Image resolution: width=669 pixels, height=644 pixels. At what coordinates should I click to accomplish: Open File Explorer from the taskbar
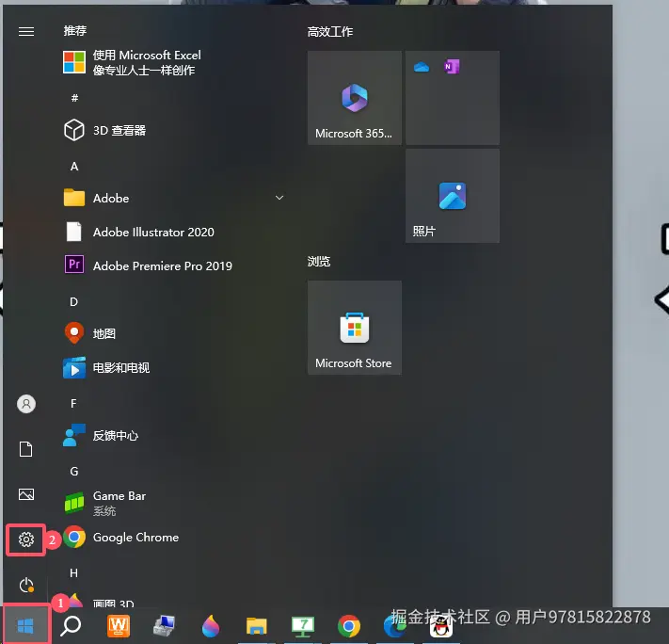point(257,626)
